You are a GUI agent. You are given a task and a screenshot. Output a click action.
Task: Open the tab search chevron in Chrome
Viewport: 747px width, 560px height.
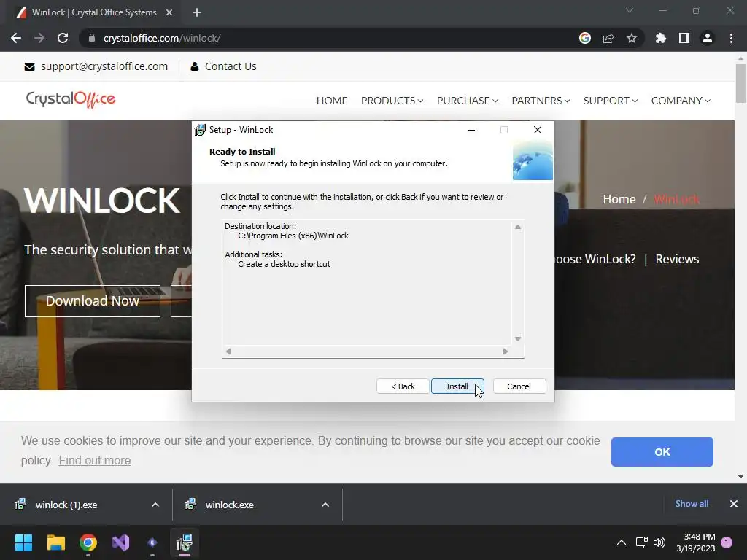(x=630, y=10)
